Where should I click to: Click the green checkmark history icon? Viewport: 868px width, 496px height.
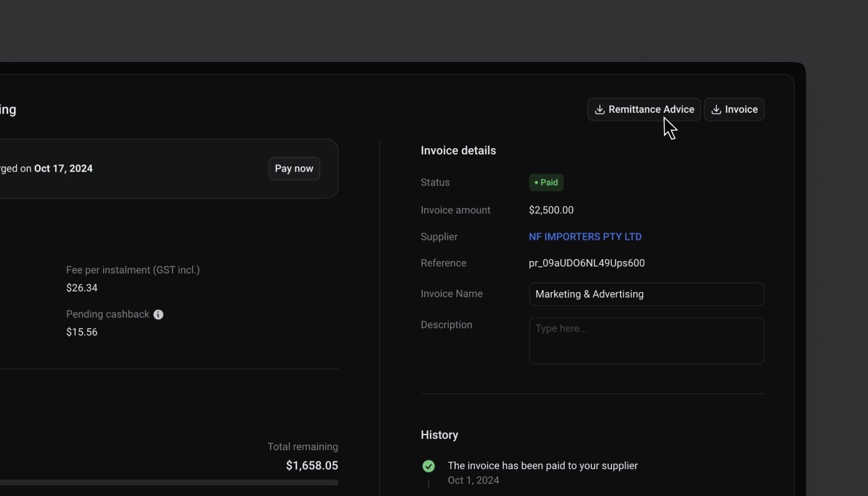[428, 466]
